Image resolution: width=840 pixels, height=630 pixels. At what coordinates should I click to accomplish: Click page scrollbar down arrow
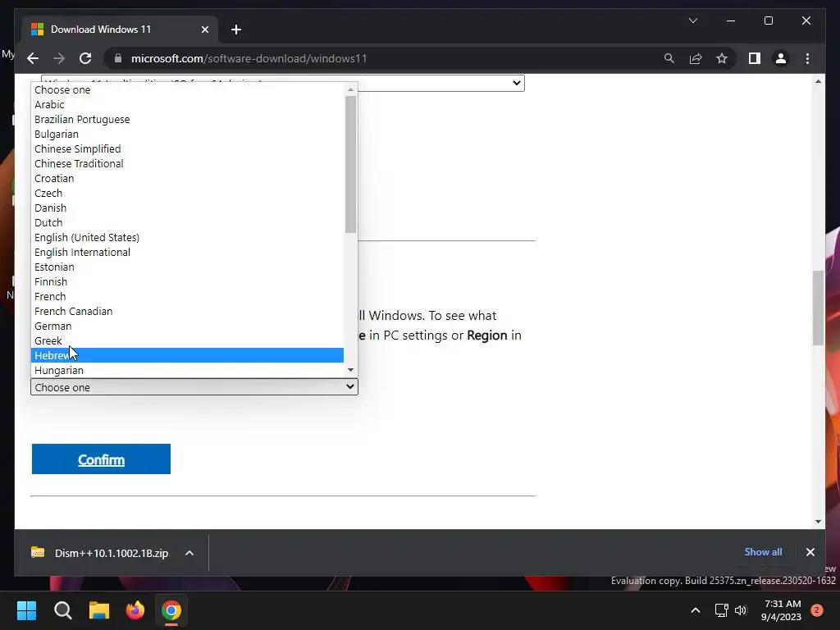818,521
